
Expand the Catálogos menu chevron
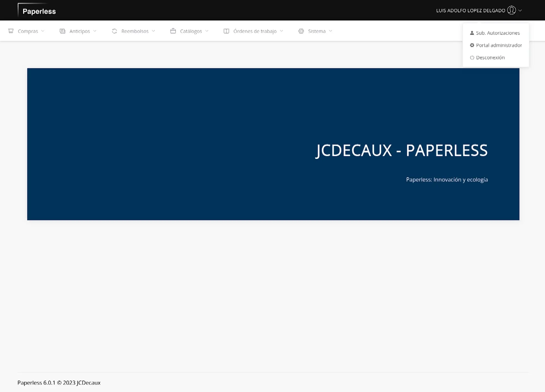tap(206, 31)
